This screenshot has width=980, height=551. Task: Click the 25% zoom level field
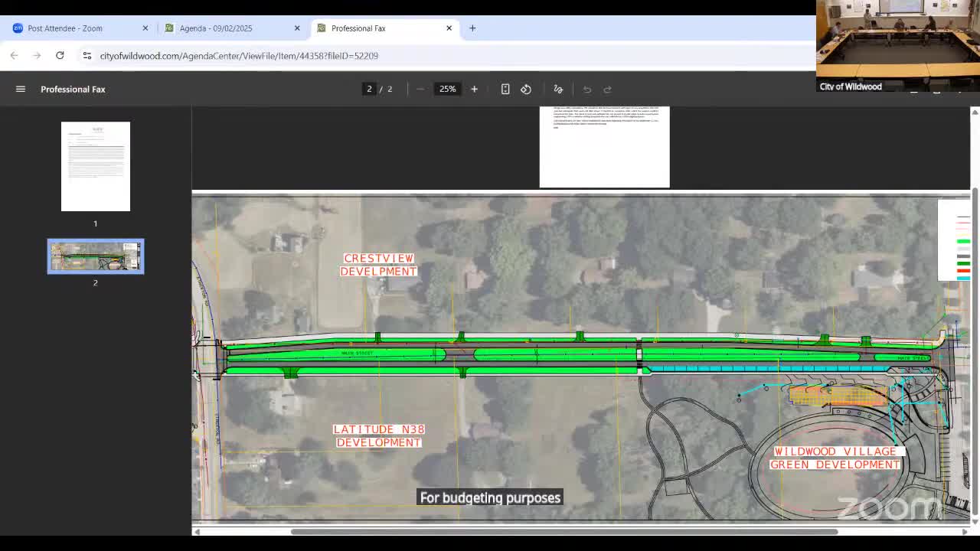coord(447,89)
